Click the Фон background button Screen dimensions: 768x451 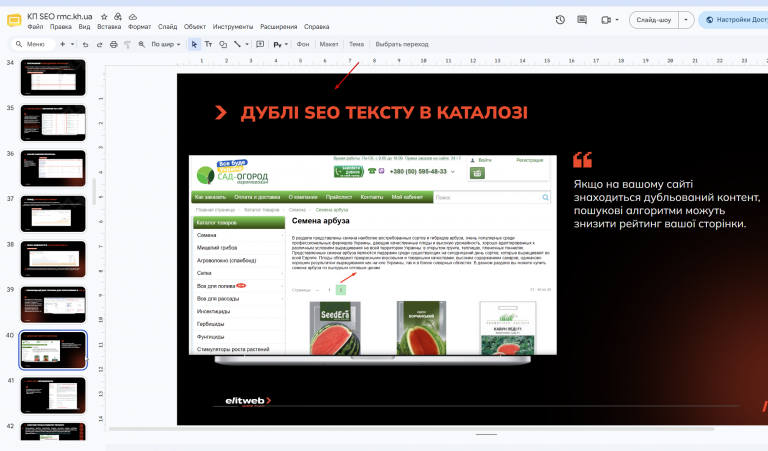[x=303, y=44]
